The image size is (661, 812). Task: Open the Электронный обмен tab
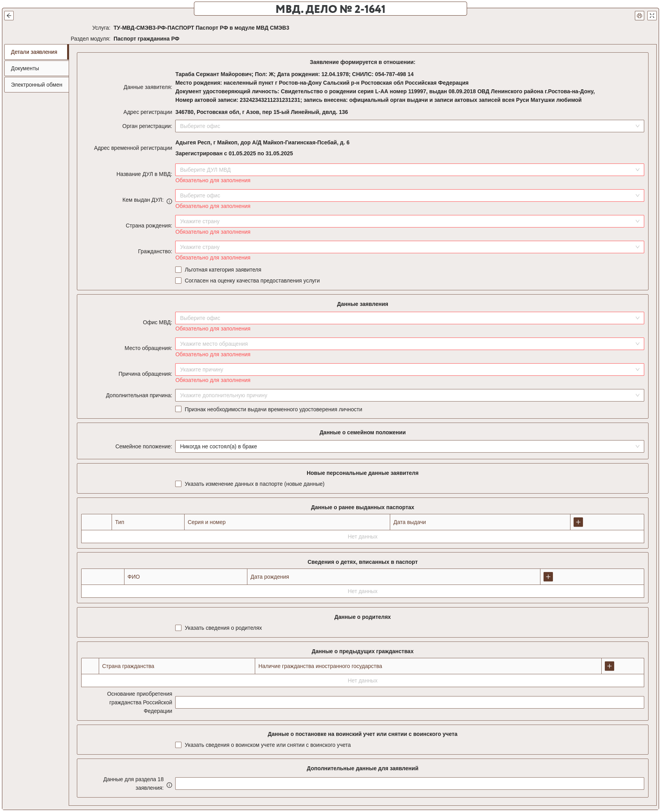point(36,85)
